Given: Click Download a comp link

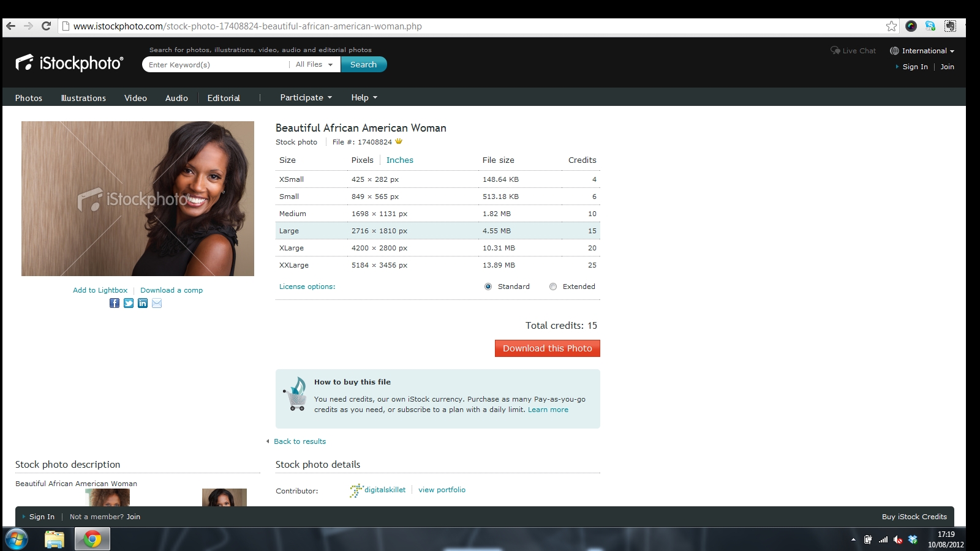Looking at the screenshot, I should (x=171, y=290).
